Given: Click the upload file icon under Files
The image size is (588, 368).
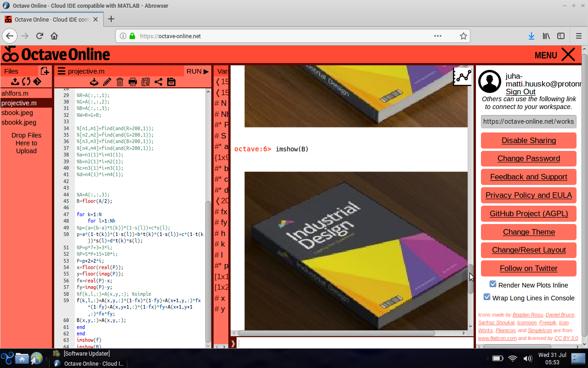Looking at the screenshot, I should 15,81.
